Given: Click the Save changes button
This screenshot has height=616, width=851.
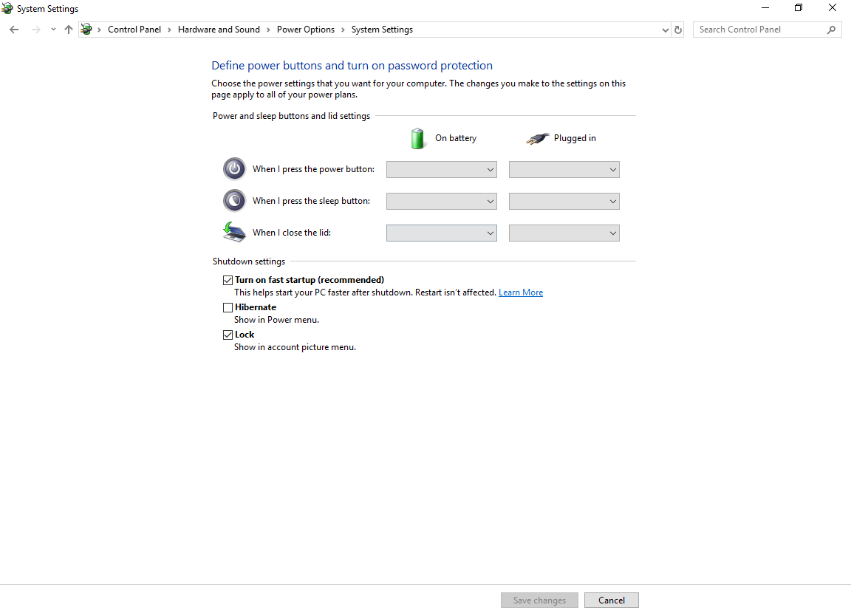Looking at the screenshot, I should click(539, 600).
